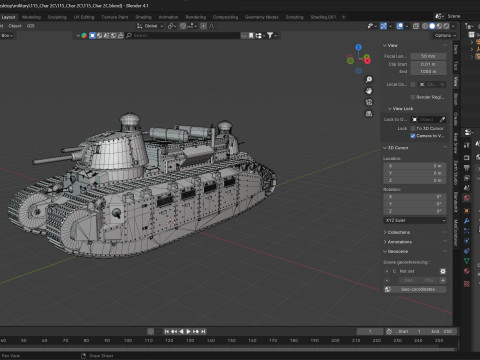Check Lock To 3D Cursor

[413, 128]
